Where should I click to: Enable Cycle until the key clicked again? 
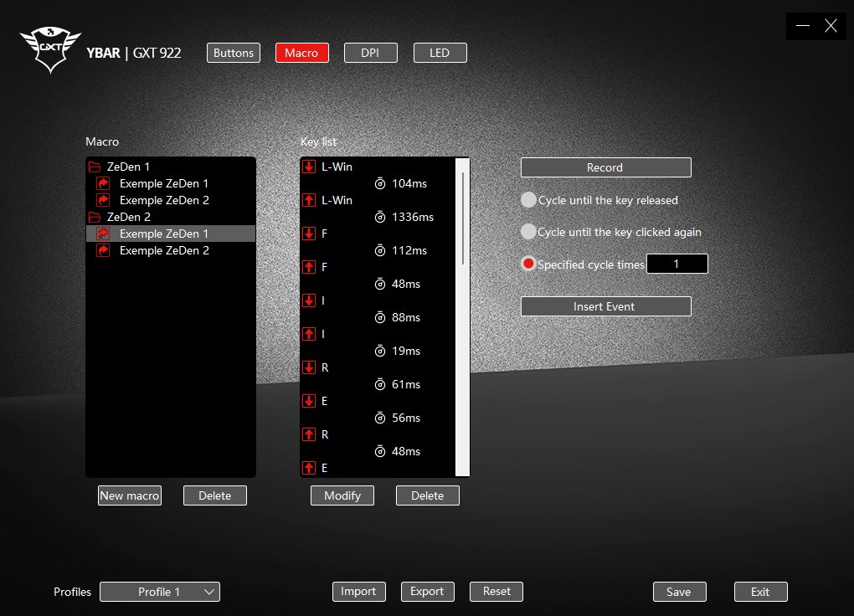(528, 232)
